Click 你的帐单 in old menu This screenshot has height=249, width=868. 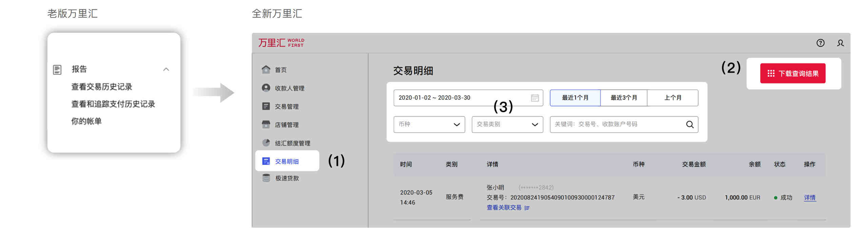[x=86, y=121]
